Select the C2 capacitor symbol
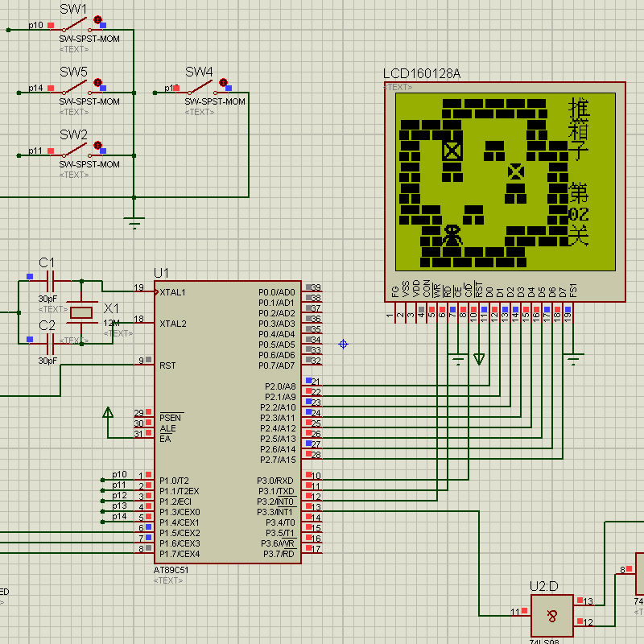644x644 pixels. click(x=50, y=344)
